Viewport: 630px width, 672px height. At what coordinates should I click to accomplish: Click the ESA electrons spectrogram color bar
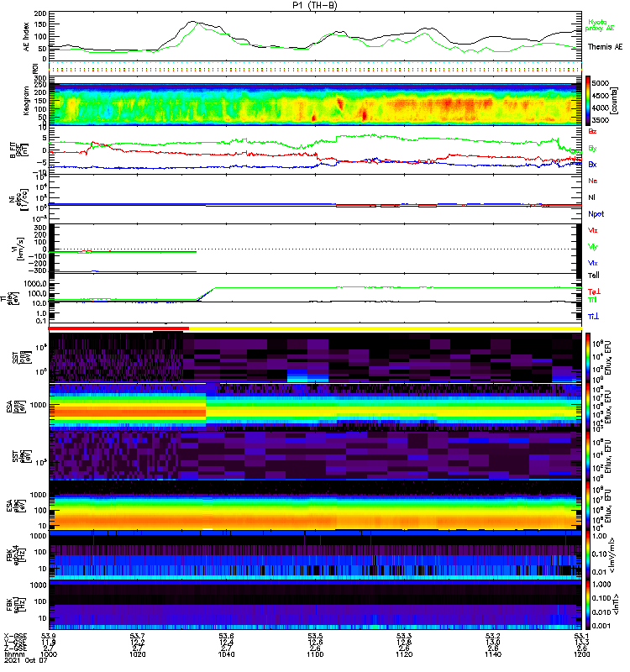(x=588, y=505)
